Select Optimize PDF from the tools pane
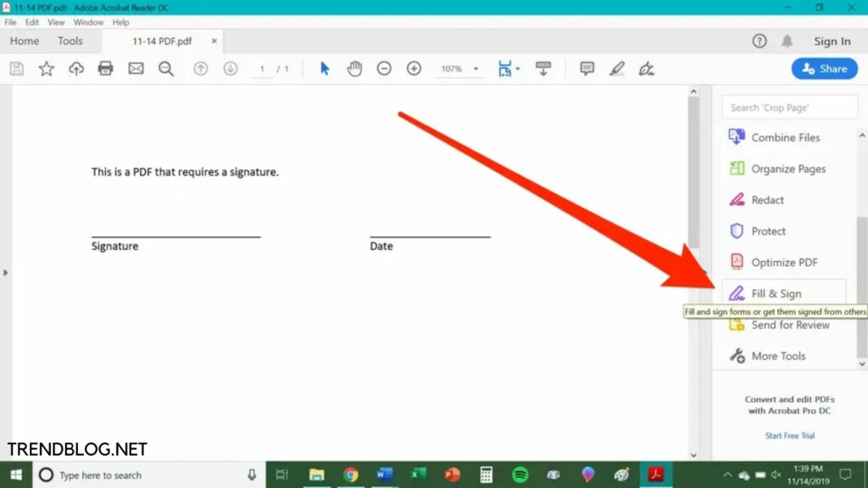This screenshot has width=868, height=488. pos(781,262)
